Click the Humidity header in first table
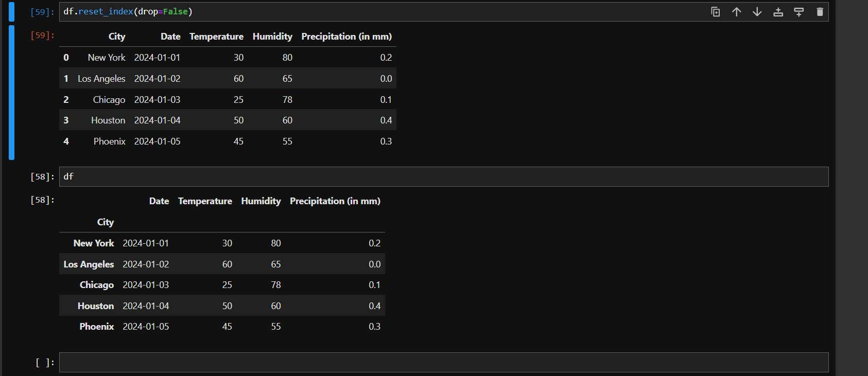The height and width of the screenshot is (376, 868). 272,37
